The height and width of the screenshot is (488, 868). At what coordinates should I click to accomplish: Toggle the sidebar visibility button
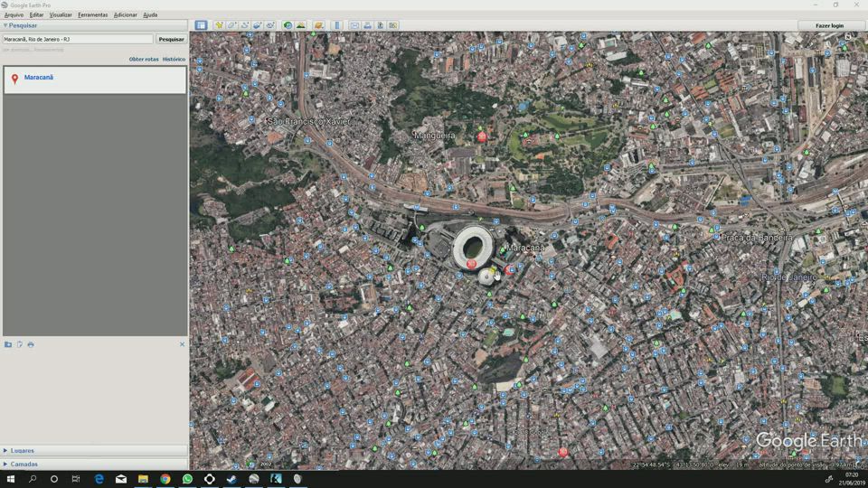201,25
